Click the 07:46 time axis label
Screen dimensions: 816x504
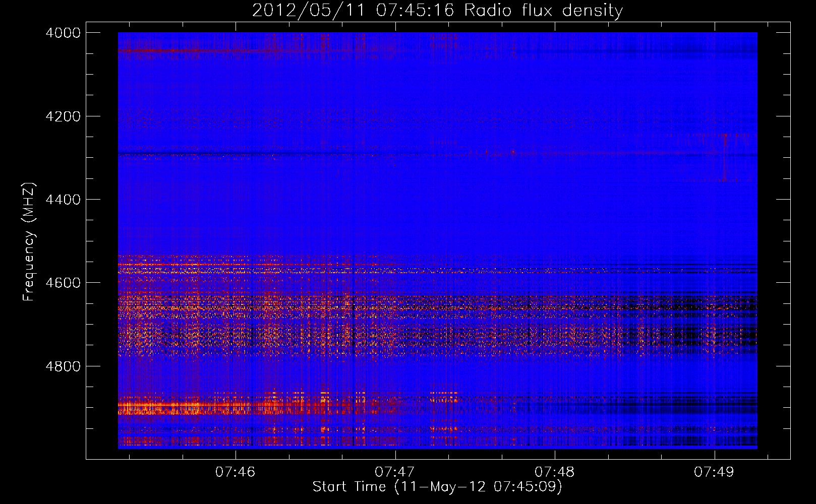click(236, 472)
